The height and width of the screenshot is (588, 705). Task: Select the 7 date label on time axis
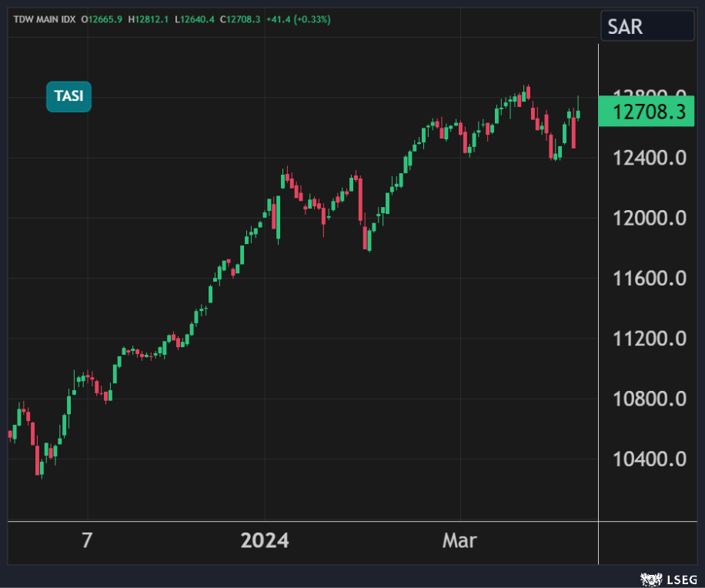click(87, 541)
